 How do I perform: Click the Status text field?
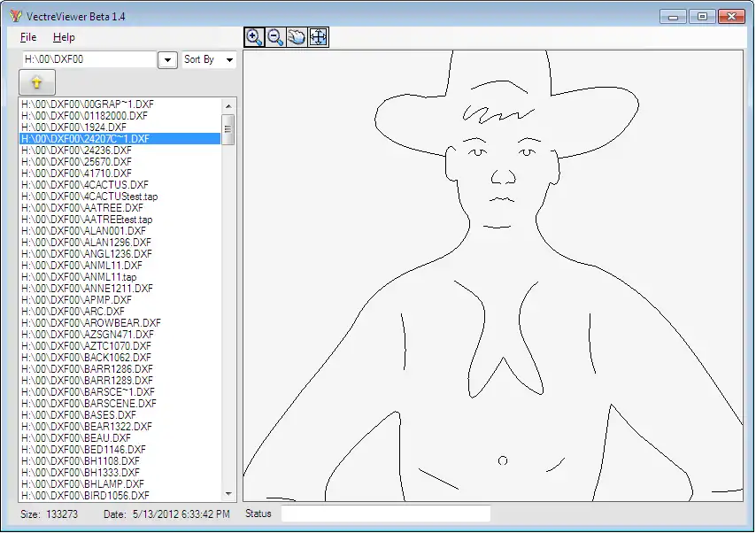386,514
